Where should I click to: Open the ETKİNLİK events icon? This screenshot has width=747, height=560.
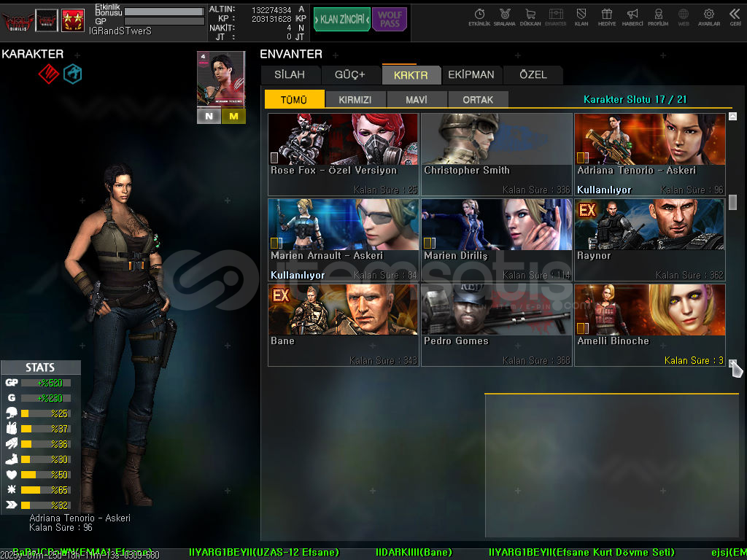[x=479, y=17]
